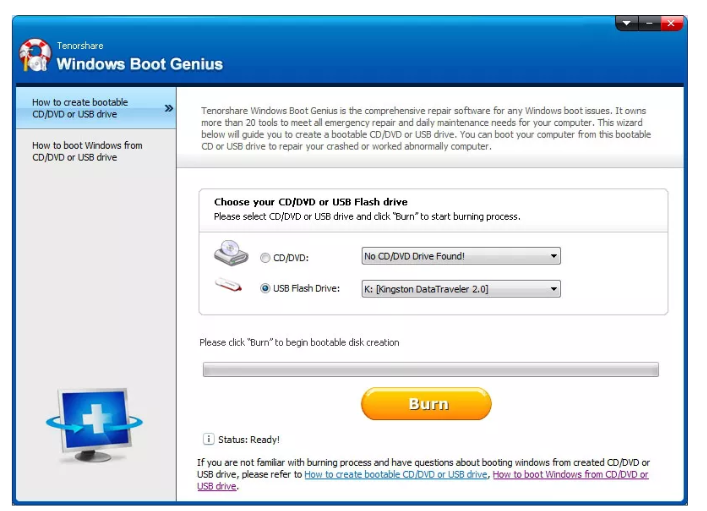The height and width of the screenshot is (511, 707).
Task: Follow the How to boot Windows link
Action: (x=570, y=475)
